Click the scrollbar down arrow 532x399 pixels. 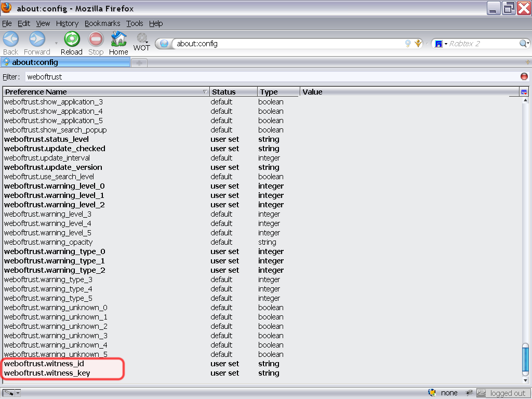[x=525, y=381]
